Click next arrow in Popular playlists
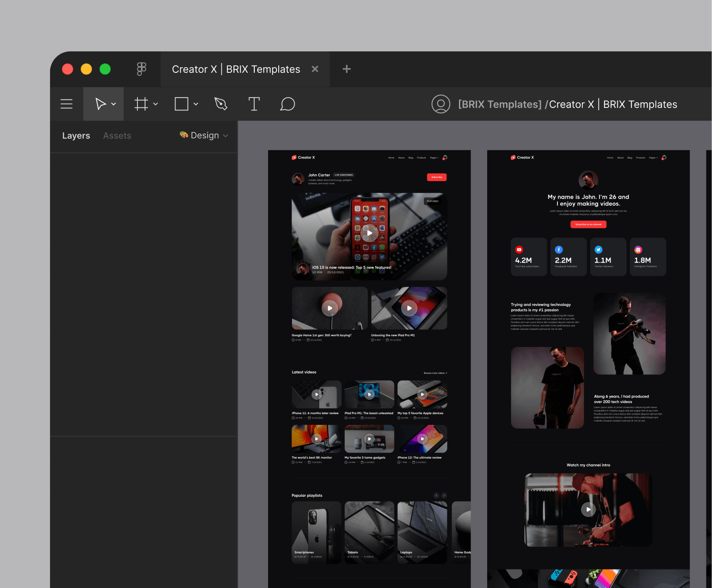Viewport: 712px width, 588px height. [x=444, y=495]
